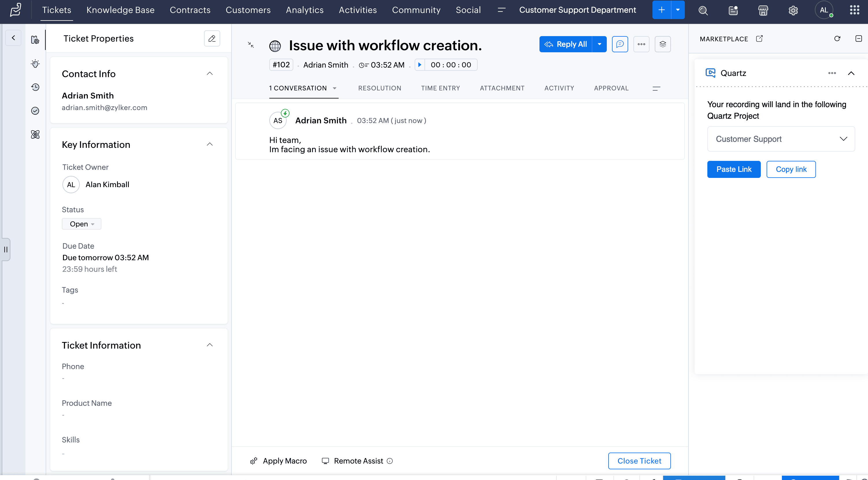Open the settings gear in top bar

pos(793,10)
